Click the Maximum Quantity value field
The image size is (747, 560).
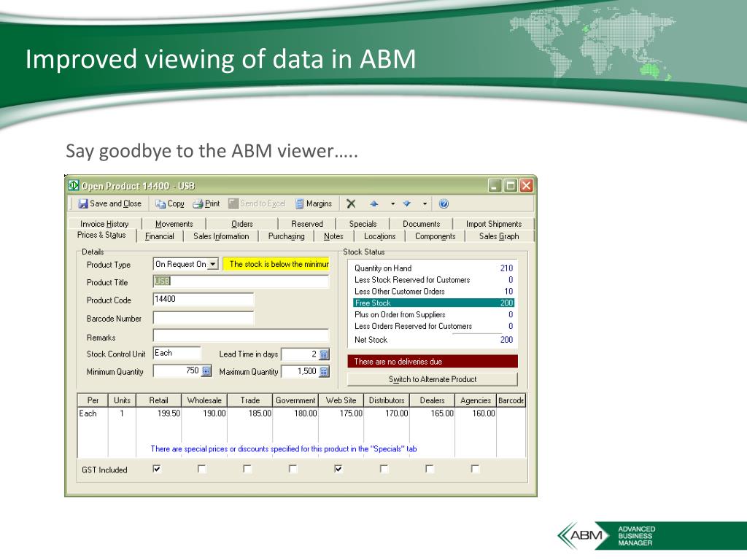click(300, 371)
